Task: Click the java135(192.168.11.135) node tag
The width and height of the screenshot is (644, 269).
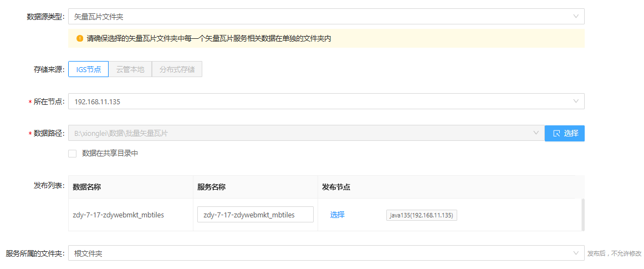Action: coord(421,215)
